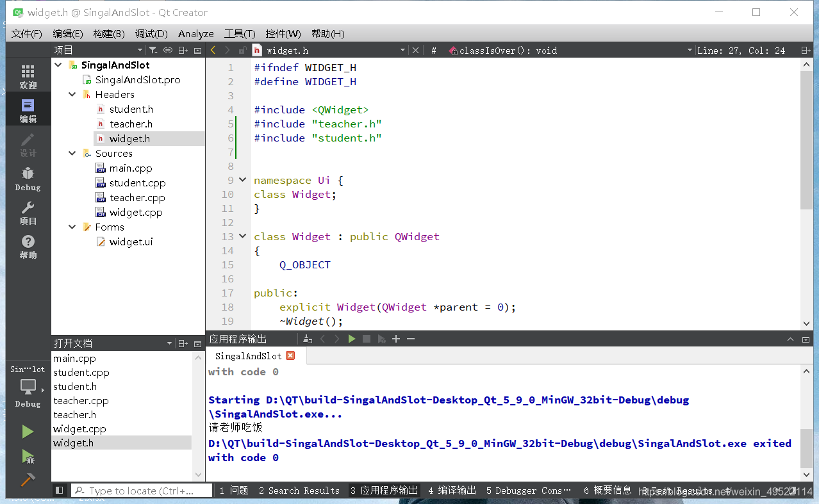Close the SingalAndSlot output tab

[x=290, y=355]
